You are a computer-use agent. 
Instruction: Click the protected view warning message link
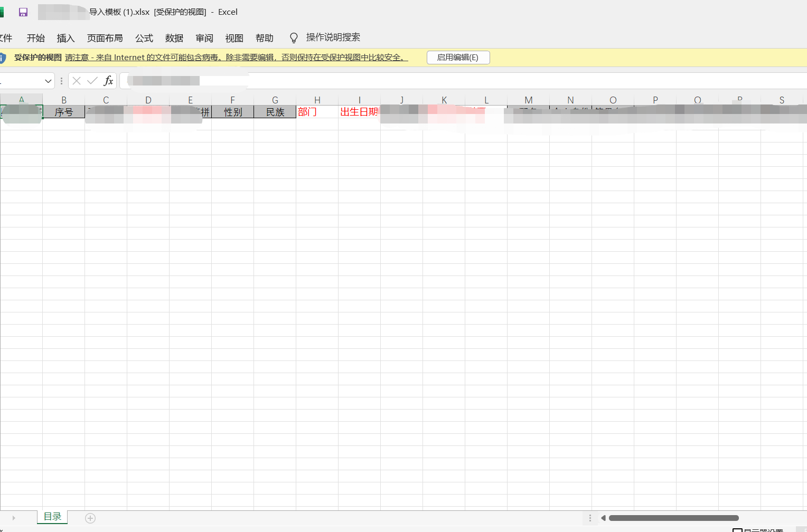pyautogui.click(x=236, y=58)
